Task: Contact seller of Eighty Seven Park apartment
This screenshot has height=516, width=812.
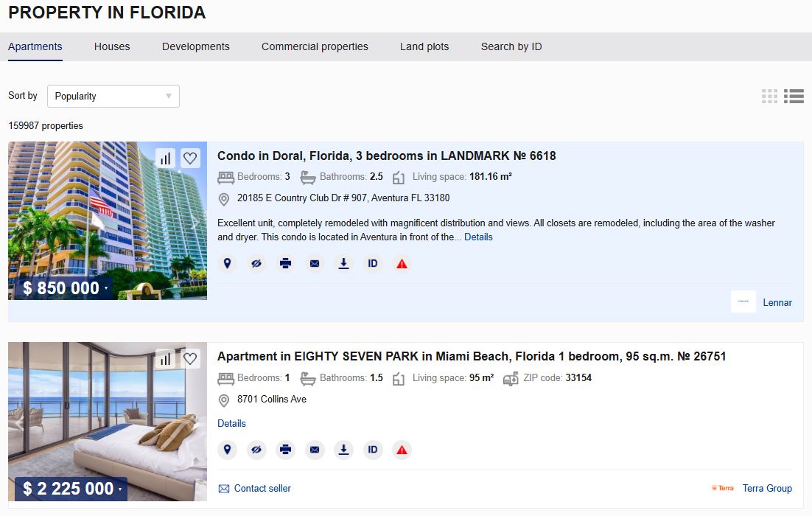Action: point(255,489)
